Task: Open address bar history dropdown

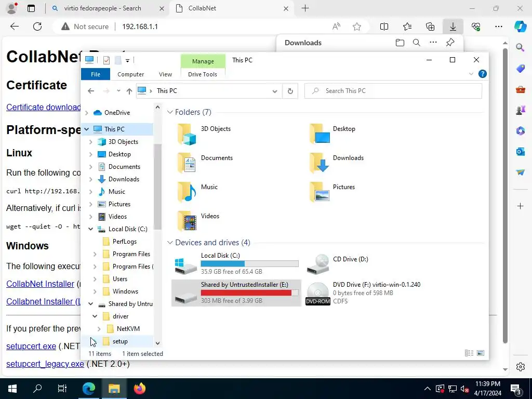Action: 275,91
